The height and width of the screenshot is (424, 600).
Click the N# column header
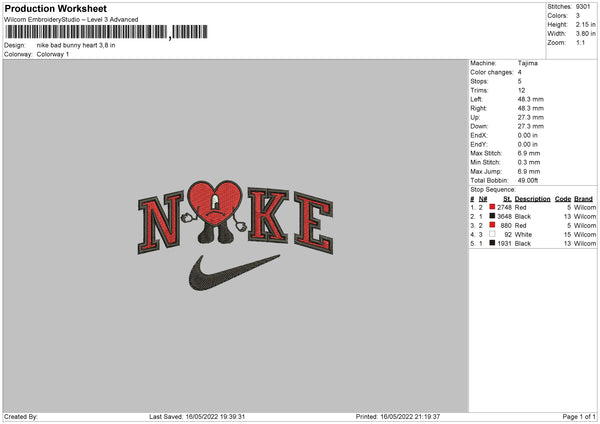[x=483, y=199]
